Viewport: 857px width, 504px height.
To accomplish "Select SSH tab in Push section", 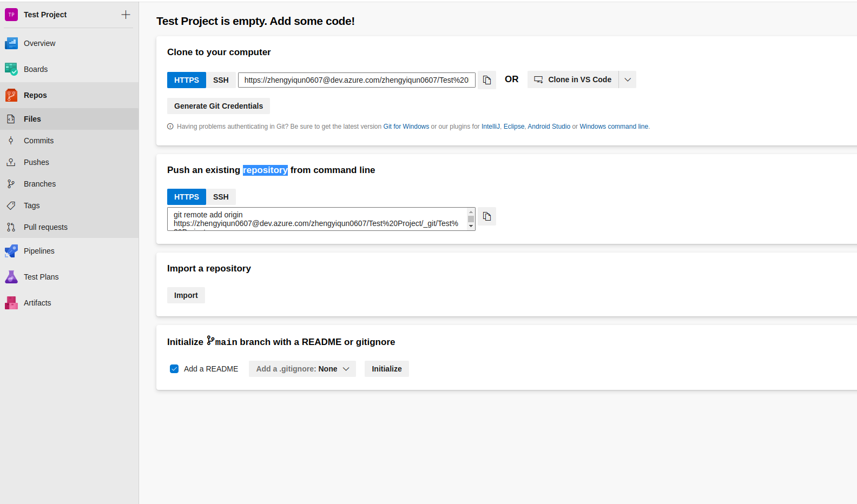I will (221, 197).
